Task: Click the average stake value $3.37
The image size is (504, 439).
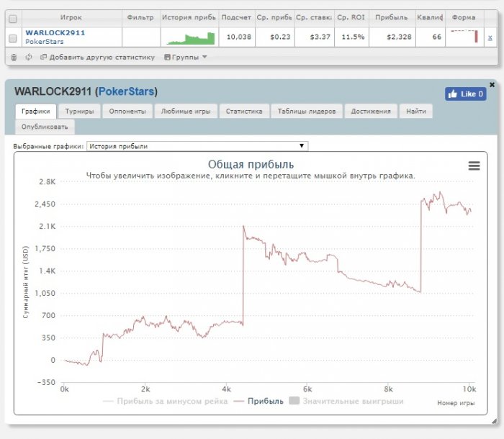Action: click(x=320, y=37)
